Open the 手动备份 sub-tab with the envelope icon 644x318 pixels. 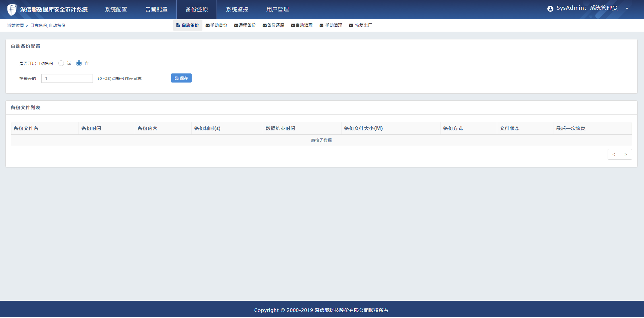tap(216, 25)
